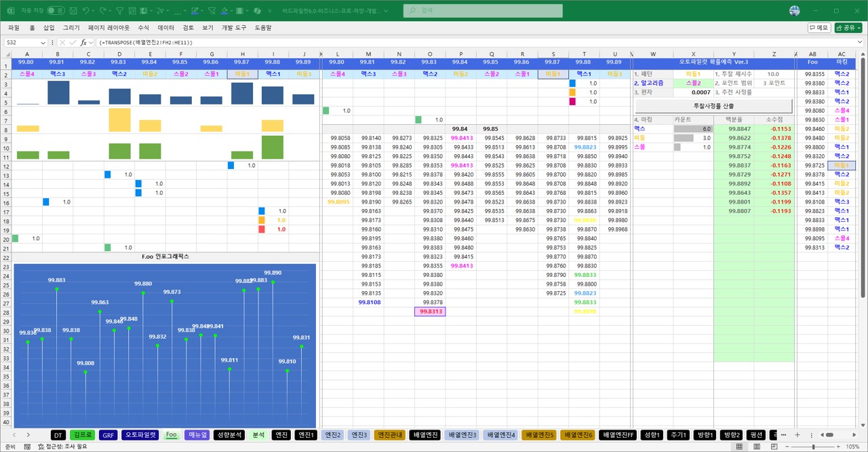Click the Excel application icon

click(9, 11)
